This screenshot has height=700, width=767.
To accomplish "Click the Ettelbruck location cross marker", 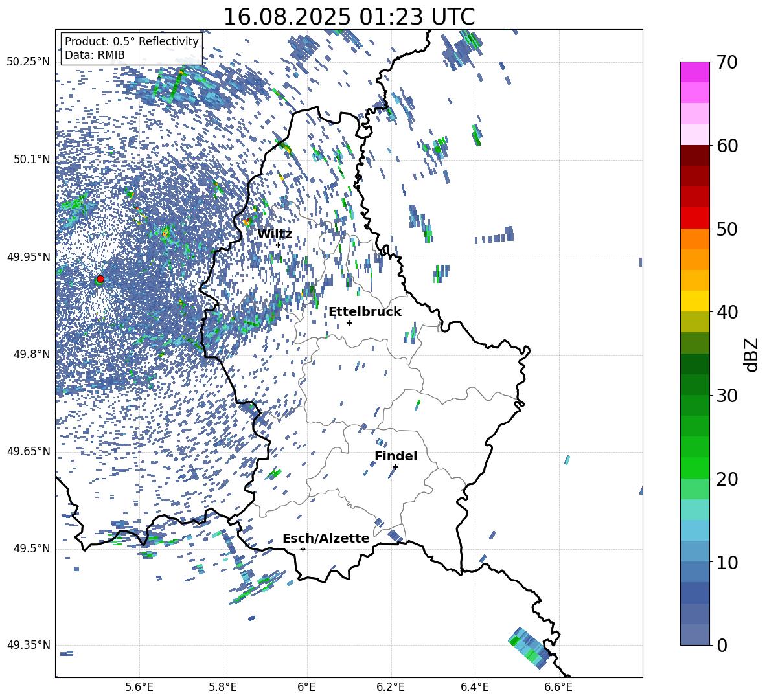I will pos(349,322).
